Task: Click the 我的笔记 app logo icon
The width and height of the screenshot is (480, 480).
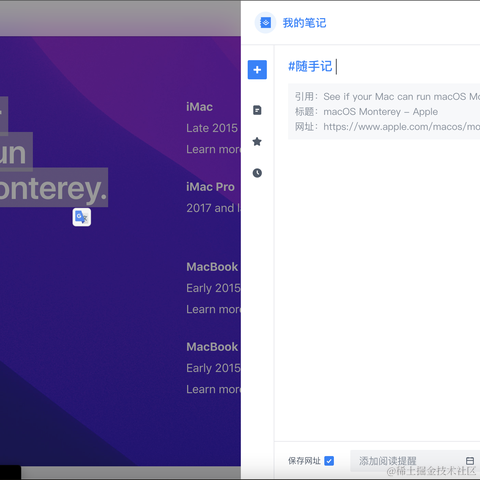Action: pos(265,23)
